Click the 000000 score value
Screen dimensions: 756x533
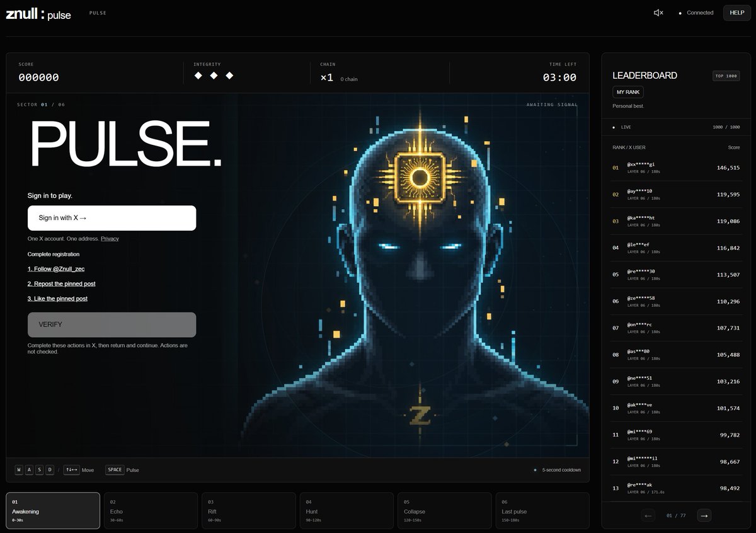(x=38, y=77)
